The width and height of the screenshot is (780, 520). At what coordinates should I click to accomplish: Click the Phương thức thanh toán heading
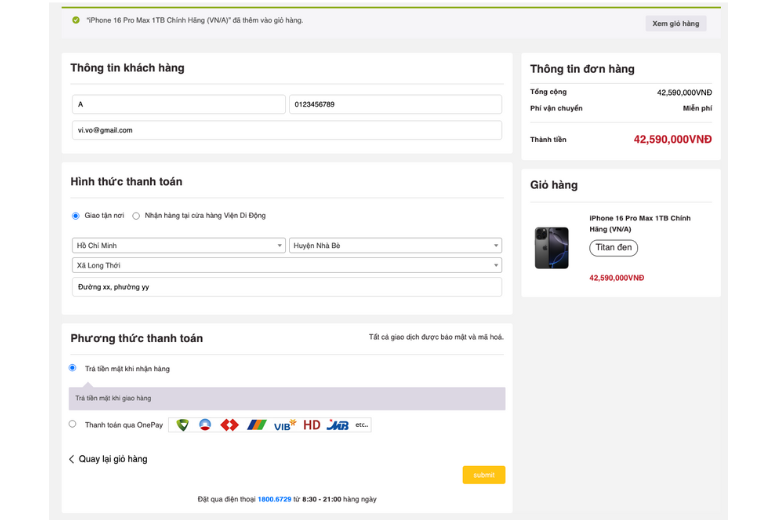(x=137, y=338)
